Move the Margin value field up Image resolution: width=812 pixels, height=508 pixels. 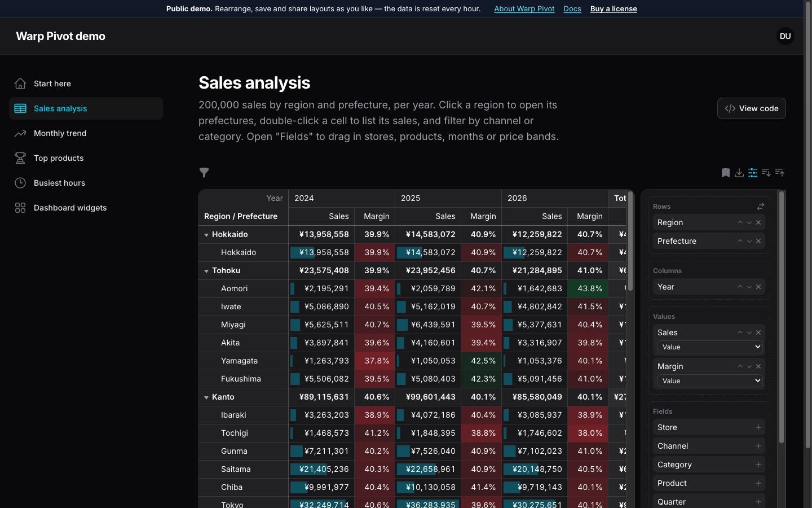point(740,366)
